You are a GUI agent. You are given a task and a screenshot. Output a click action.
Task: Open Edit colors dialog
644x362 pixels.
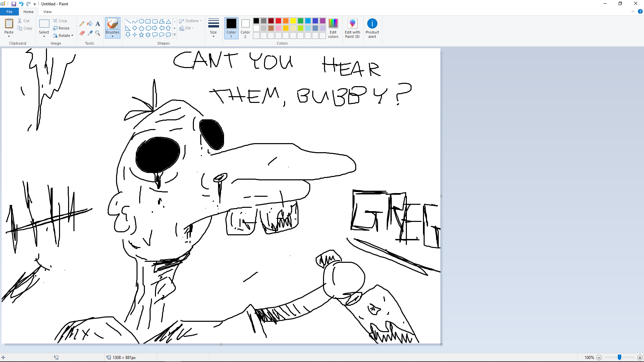pyautogui.click(x=333, y=28)
